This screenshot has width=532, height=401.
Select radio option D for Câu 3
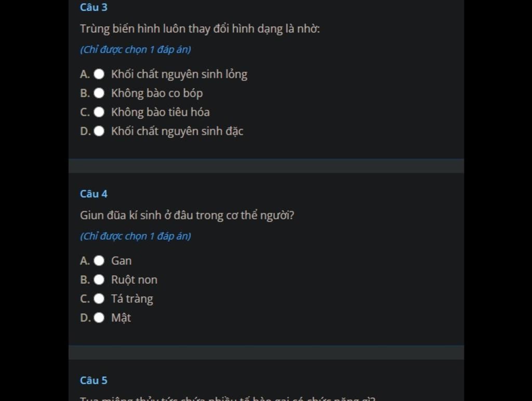click(99, 131)
